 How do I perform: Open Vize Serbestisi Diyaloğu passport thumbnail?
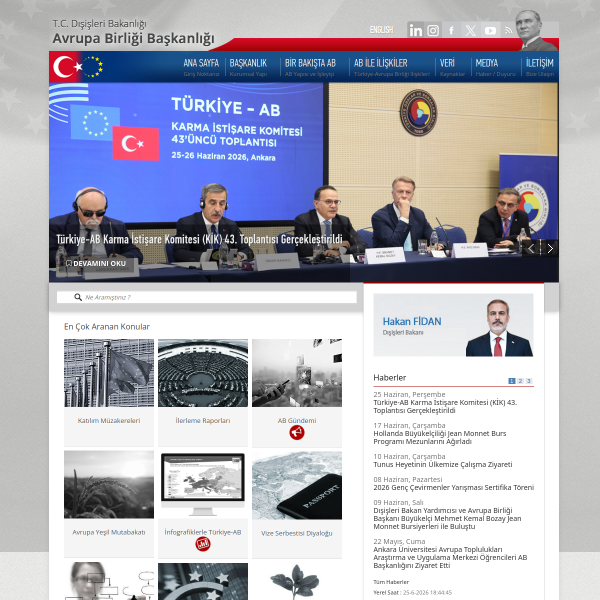pyautogui.click(x=297, y=485)
